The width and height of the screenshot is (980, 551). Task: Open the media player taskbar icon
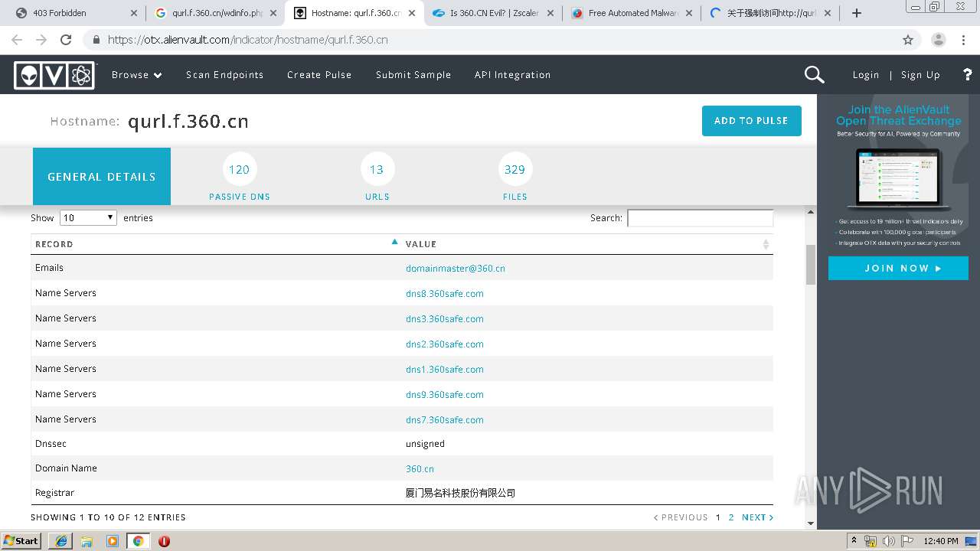(113, 541)
